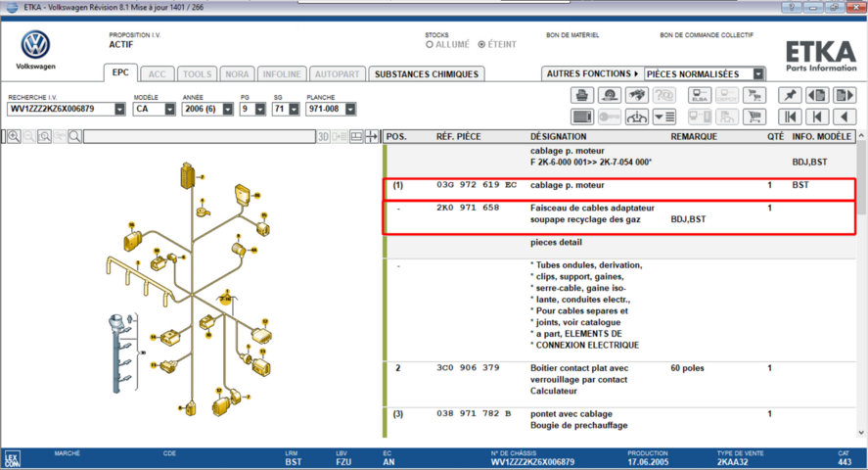
Task: Zoom in on the diagram
Action: [x=14, y=136]
